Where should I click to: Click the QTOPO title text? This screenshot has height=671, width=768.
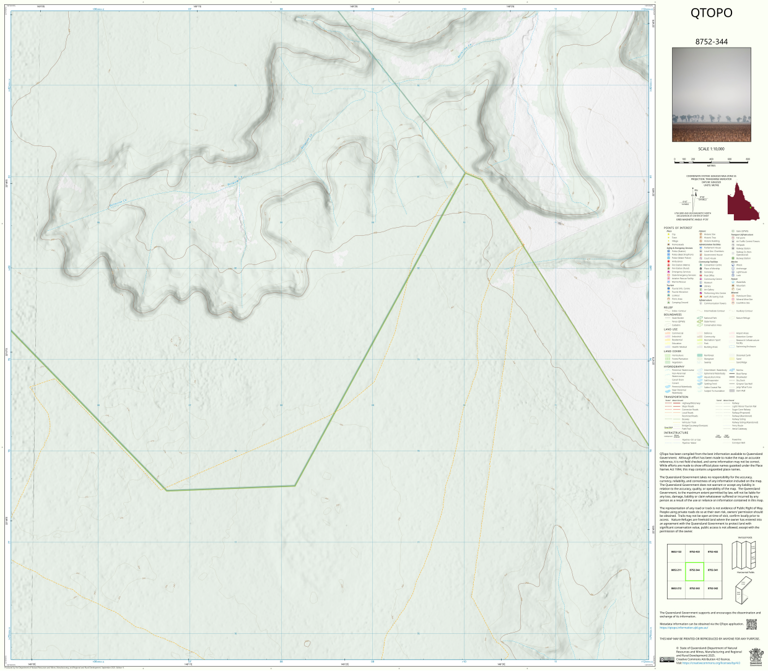point(711,13)
